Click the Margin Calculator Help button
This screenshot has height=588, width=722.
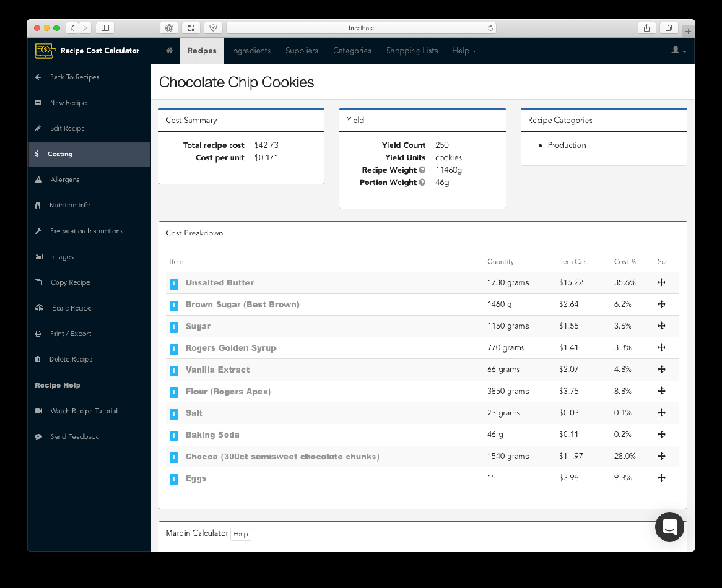[240, 534]
